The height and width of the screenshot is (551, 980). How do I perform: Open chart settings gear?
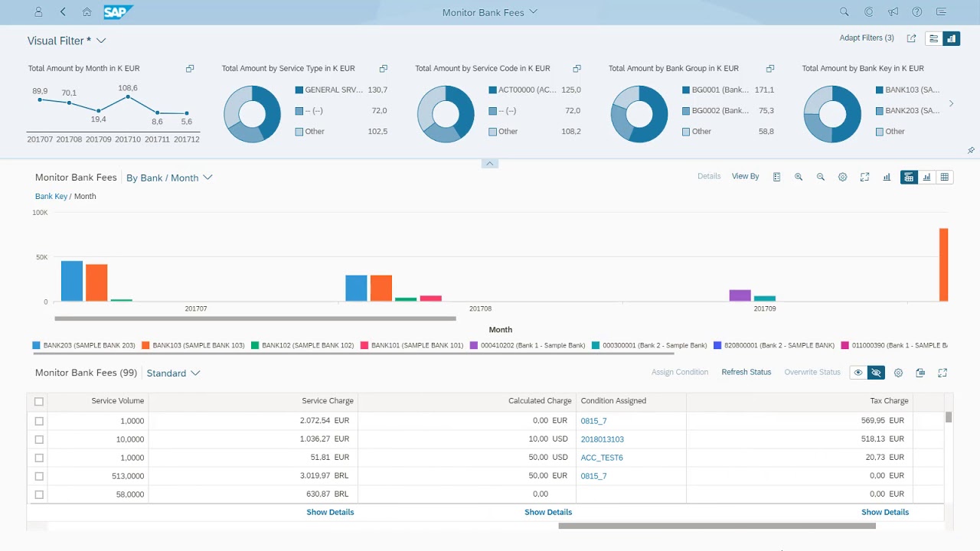(843, 177)
